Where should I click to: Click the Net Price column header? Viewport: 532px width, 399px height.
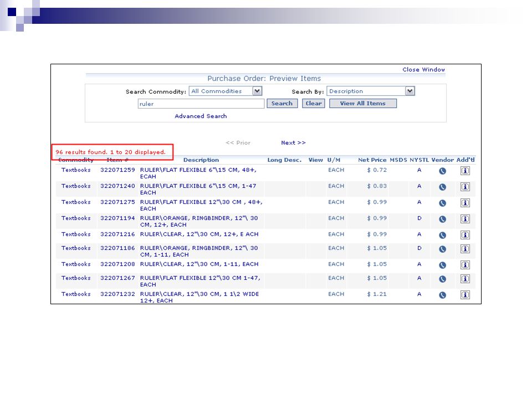click(372, 160)
